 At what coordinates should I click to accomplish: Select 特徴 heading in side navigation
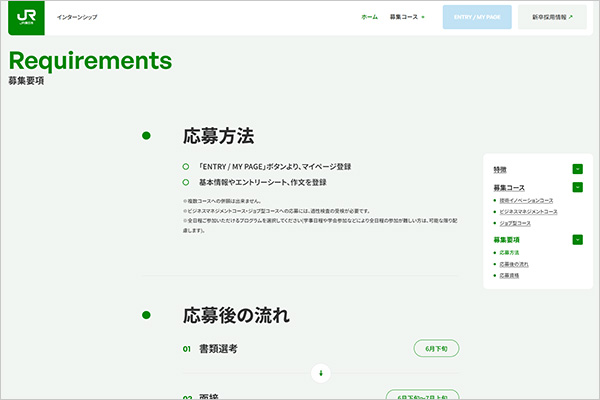[500, 170]
